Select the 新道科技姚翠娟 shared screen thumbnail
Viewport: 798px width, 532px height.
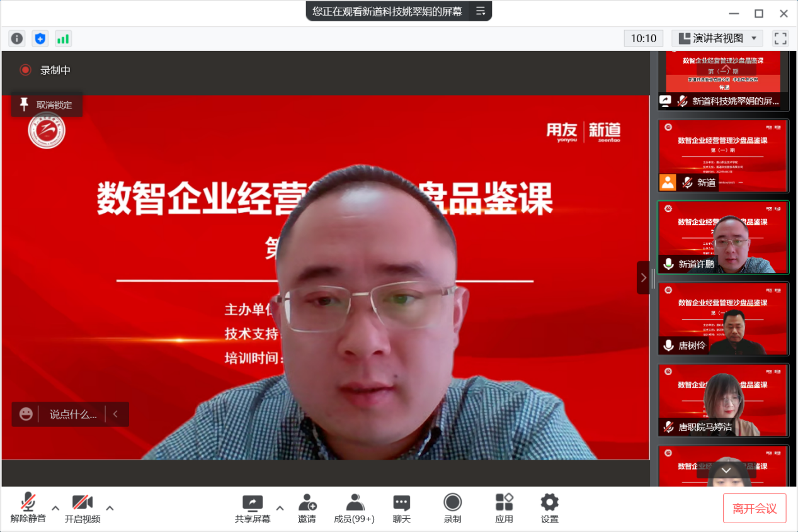(x=723, y=80)
